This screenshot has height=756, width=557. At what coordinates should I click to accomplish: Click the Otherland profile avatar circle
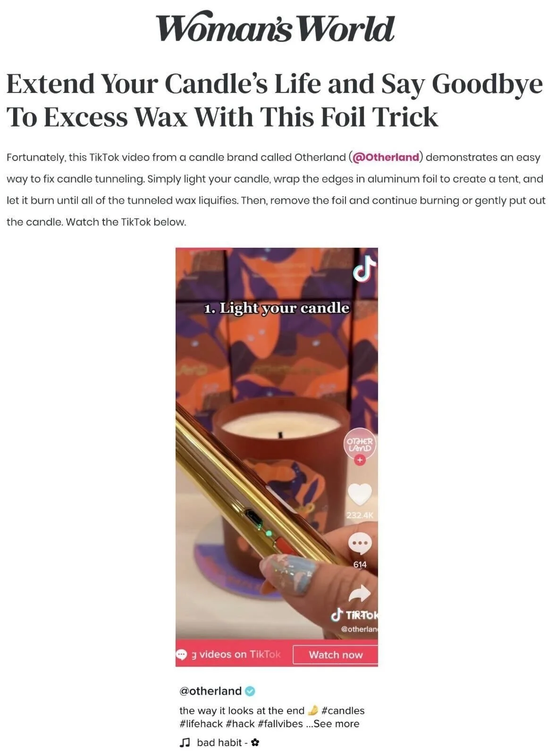[x=361, y=444]
